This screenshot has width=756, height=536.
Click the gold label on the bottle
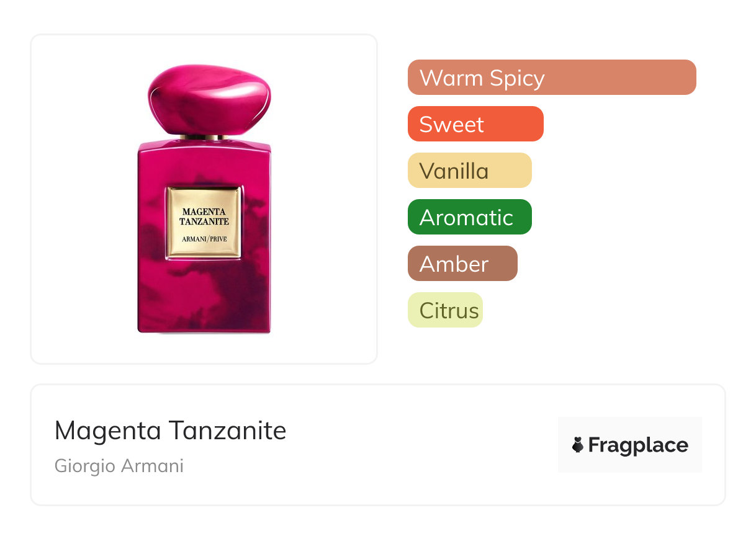[x=204, y=222]
